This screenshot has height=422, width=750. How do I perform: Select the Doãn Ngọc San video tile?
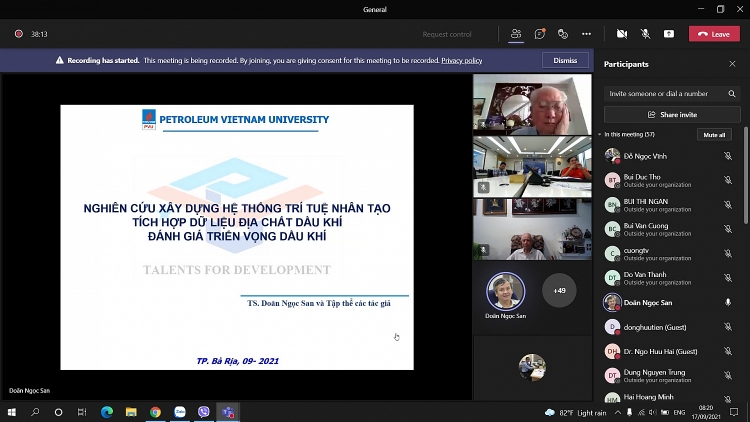[x=505, y=291]
